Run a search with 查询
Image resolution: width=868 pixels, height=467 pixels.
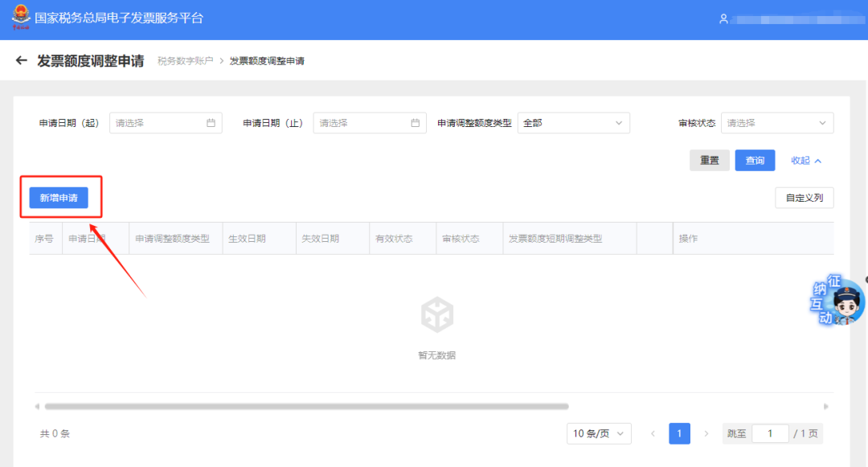[x=755, y=160]
